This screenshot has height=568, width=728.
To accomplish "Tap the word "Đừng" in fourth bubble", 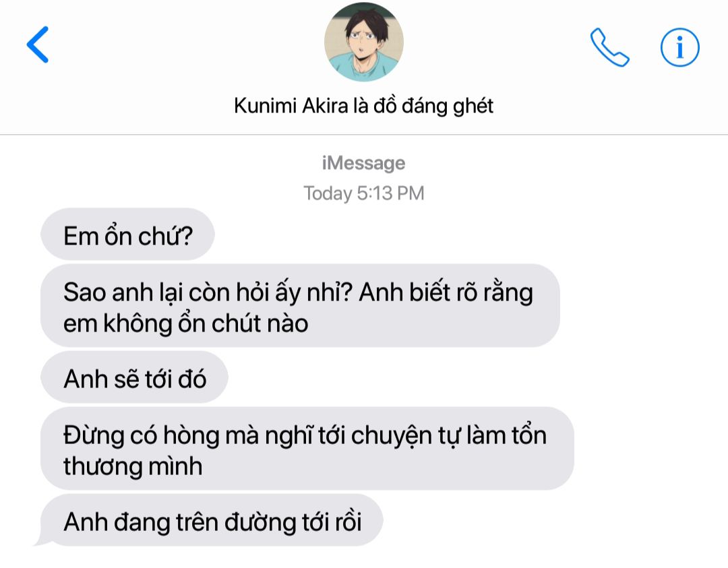I will pyautogui.click(x=94, y=436).
